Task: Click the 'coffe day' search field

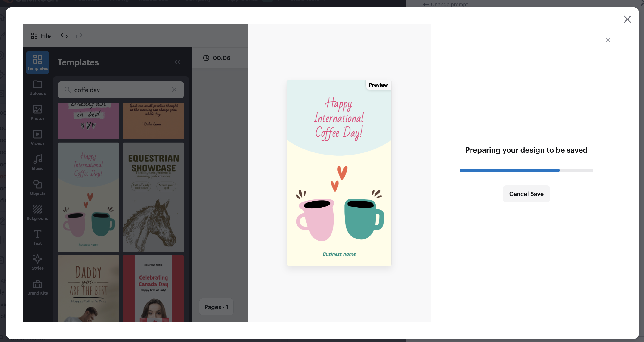Action: 121,90
